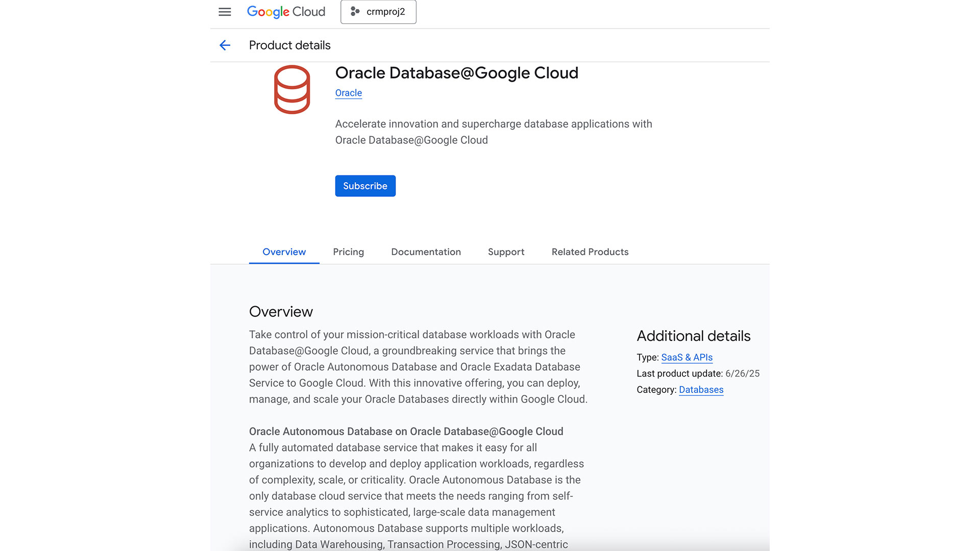This screenshot has width=980, height=551.
Task: Open the Databases category link
Action: click(x=701, y=390)
